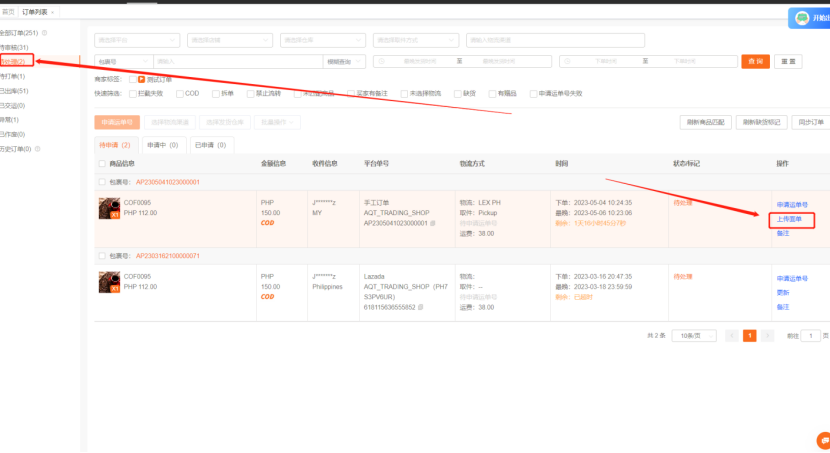Select checkbox for package AP2303162100000071
830x453 pixels.
[102, 256]
